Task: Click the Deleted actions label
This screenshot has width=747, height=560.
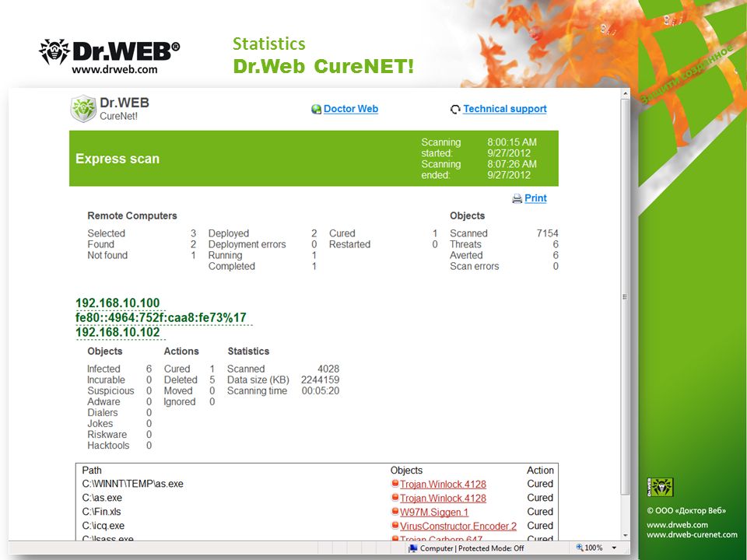Action: [181, 380]
